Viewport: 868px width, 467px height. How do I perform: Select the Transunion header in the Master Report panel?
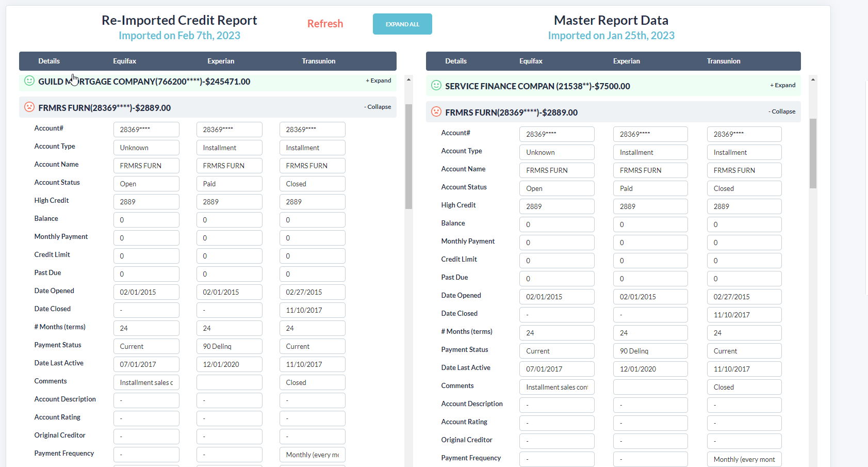[x=724, y=61]
